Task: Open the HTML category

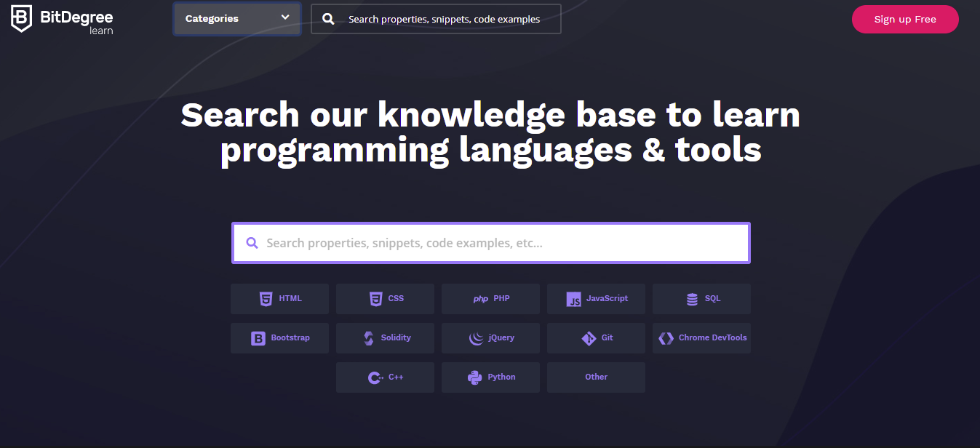Action: pyautogui.click(x=279, y=299)
